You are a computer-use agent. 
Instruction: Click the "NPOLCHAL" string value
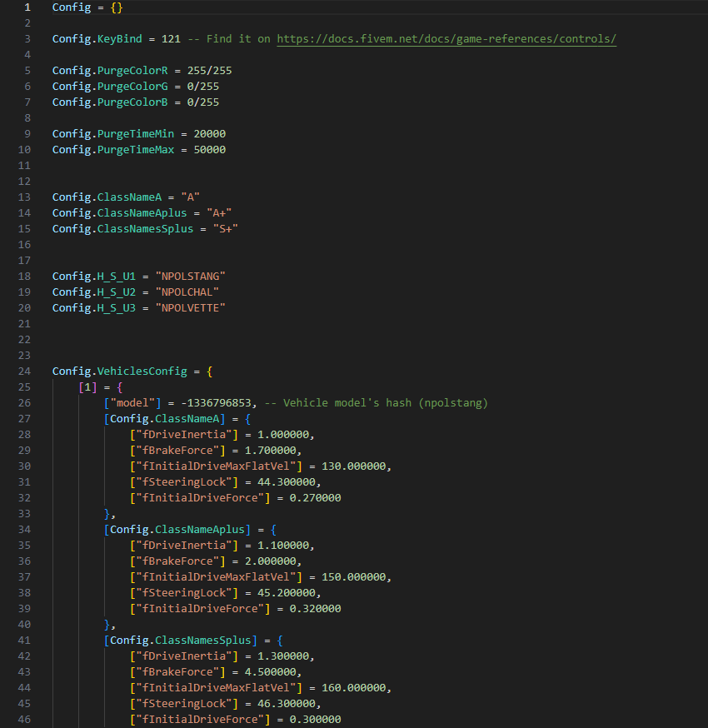point(187,292)
